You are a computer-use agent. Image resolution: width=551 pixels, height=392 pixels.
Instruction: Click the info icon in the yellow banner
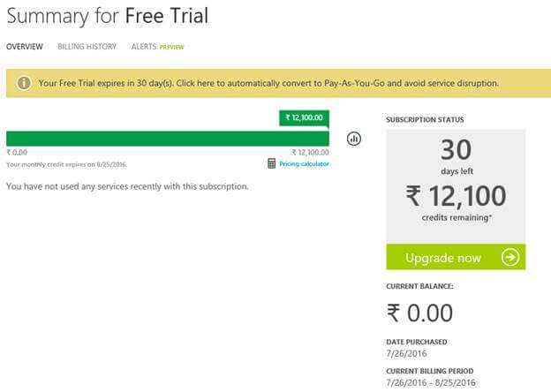[x=24, y=83]
